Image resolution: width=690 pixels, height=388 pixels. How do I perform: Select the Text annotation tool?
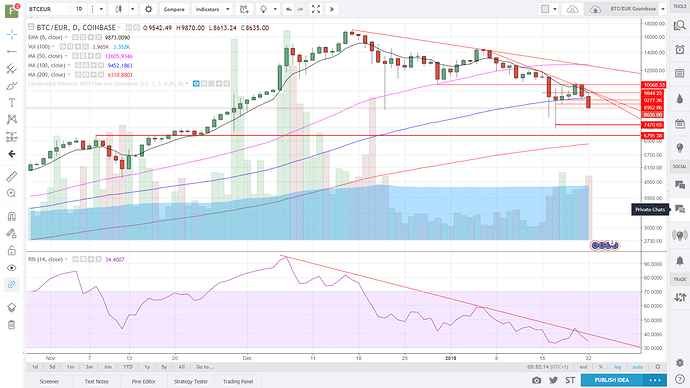point(12,102)
